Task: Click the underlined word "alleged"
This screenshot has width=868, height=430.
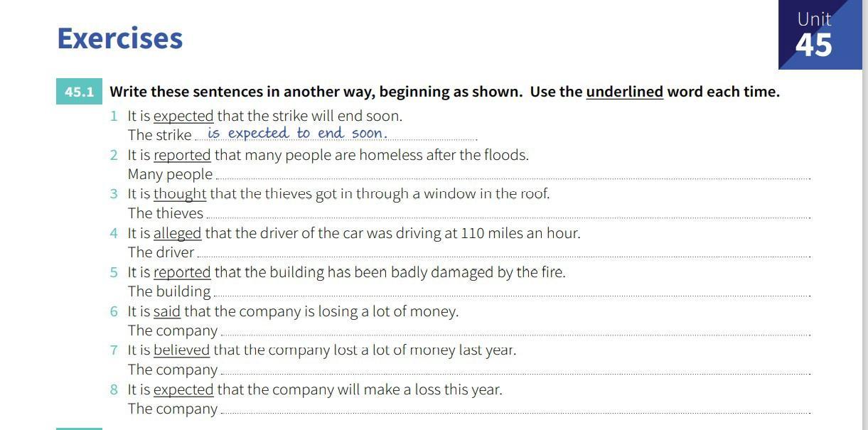Action: (x=178, y=233)
